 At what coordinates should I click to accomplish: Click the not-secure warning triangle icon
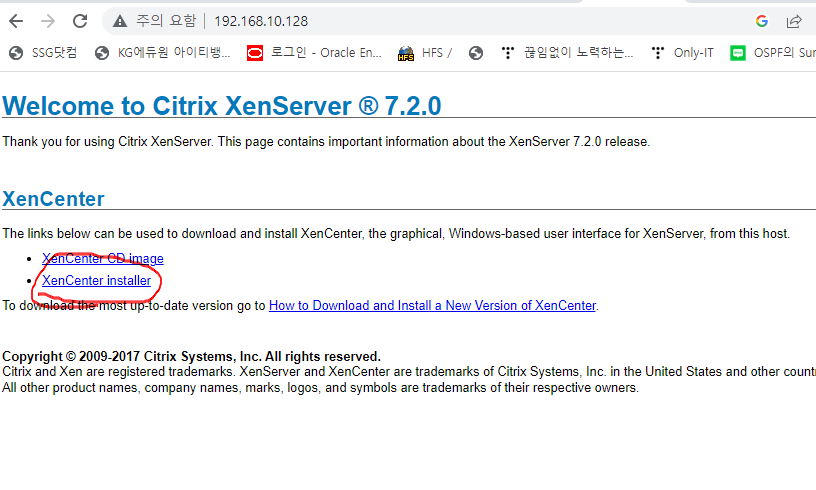point(120,21)
